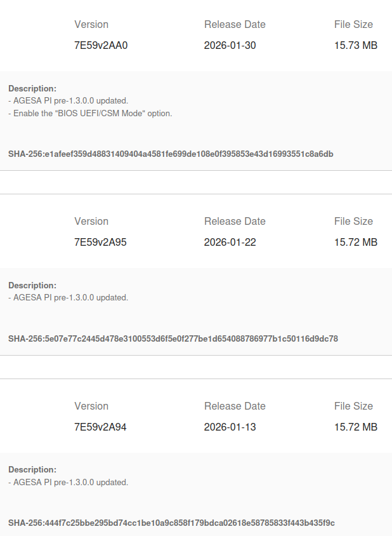Click the Description heading for 7E59v2AA0
The height and width of the screenshot is (536, 392).
click(32, 88)
